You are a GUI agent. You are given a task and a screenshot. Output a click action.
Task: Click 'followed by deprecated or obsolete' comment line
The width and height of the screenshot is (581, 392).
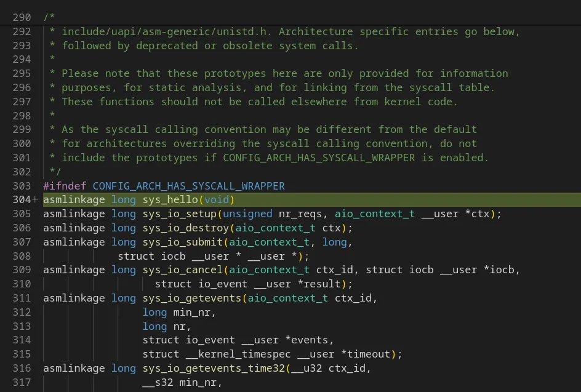click(204, 46)
